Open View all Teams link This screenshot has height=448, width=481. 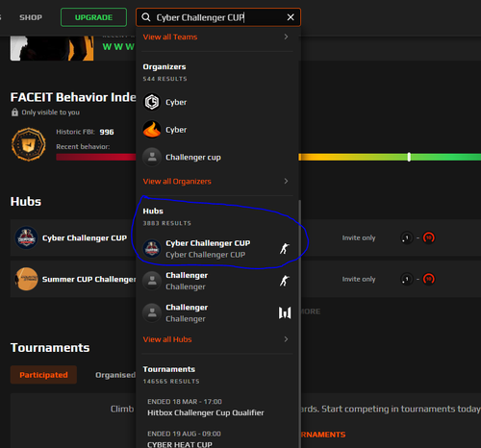click(x=170, y=37)
